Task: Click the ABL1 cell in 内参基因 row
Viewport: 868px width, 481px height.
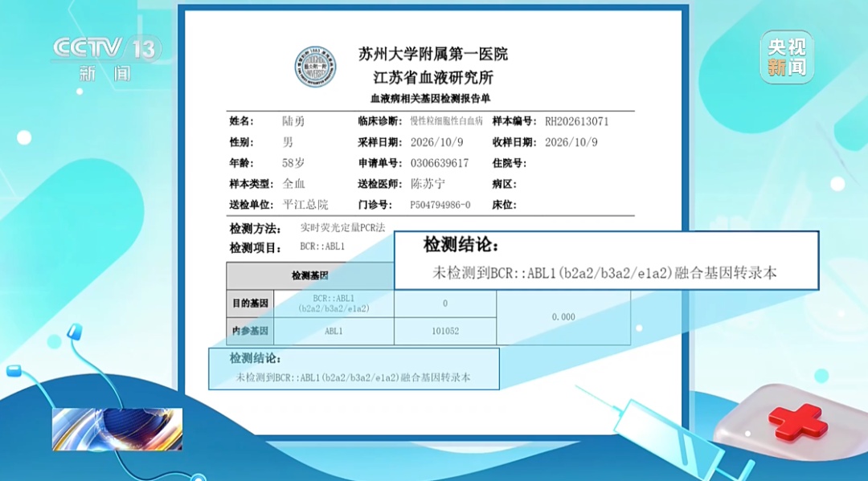Action: click(x=334, y=331)
